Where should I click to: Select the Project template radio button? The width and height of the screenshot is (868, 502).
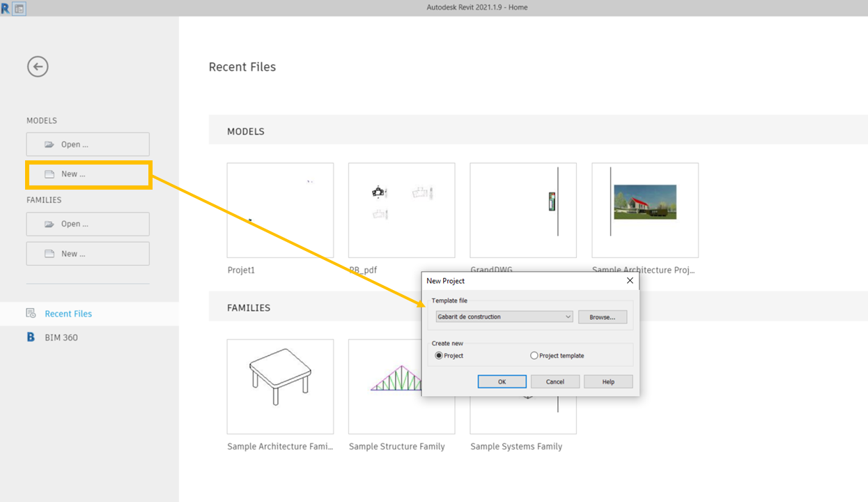tap(534, 356)
